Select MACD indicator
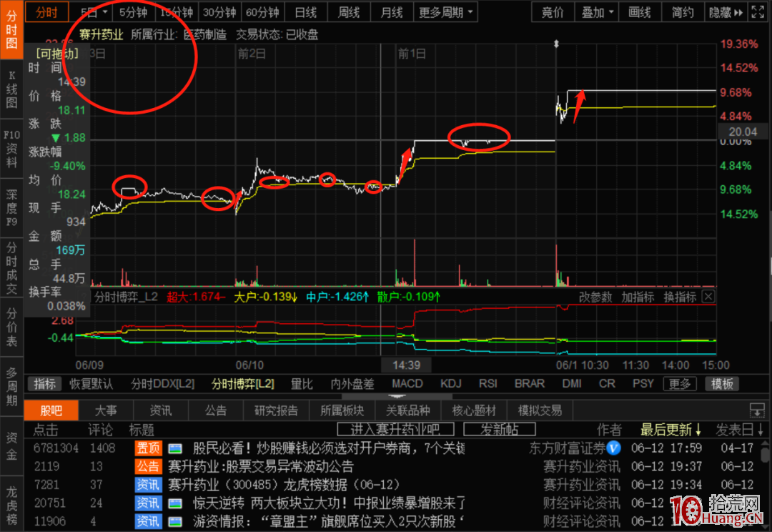This screenshot has height=532, width=772. point(407,384)
